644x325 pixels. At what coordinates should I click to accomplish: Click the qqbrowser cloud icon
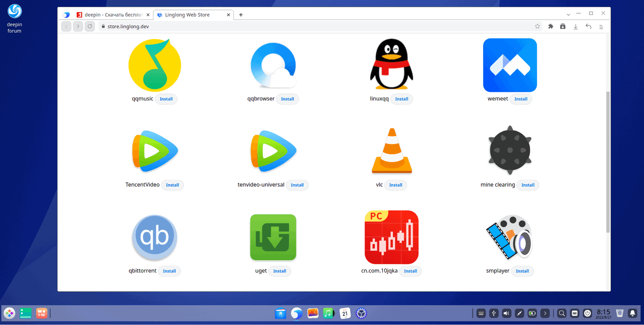(x=273, y=65)
